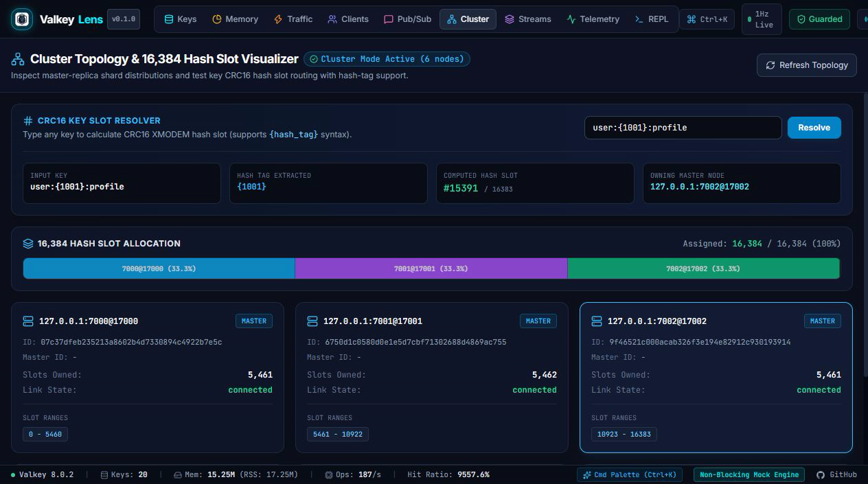
Task: Open Cmd Palette (Ctrl+K) in status bar
Action: pos(630,474)
